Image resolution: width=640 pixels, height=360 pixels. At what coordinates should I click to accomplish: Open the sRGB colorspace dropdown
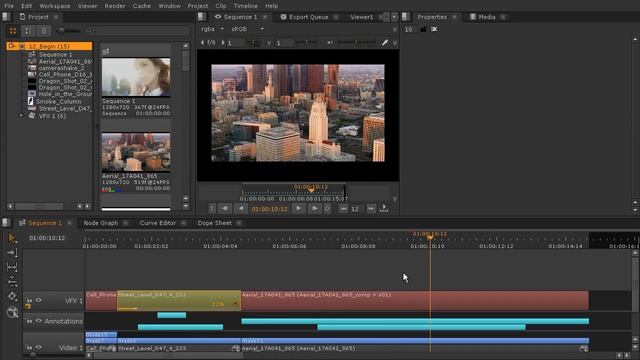pos(247,29)
